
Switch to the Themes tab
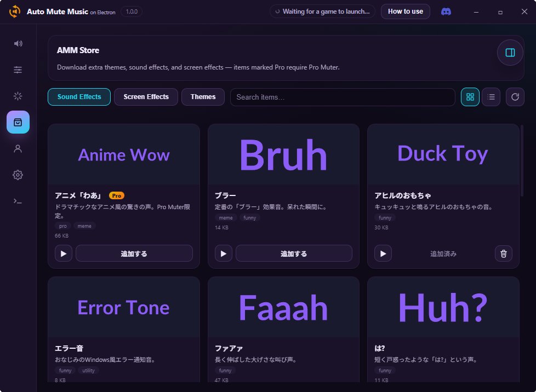click(203, 97)
